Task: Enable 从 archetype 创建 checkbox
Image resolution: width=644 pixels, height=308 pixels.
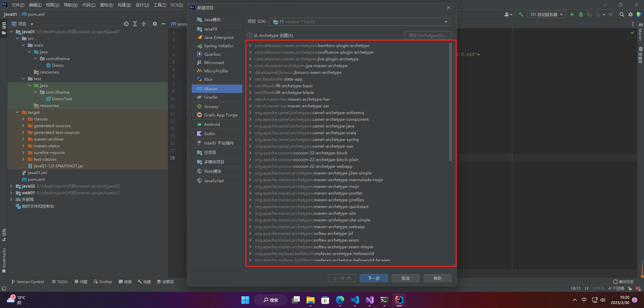Action: click(249, 35)
